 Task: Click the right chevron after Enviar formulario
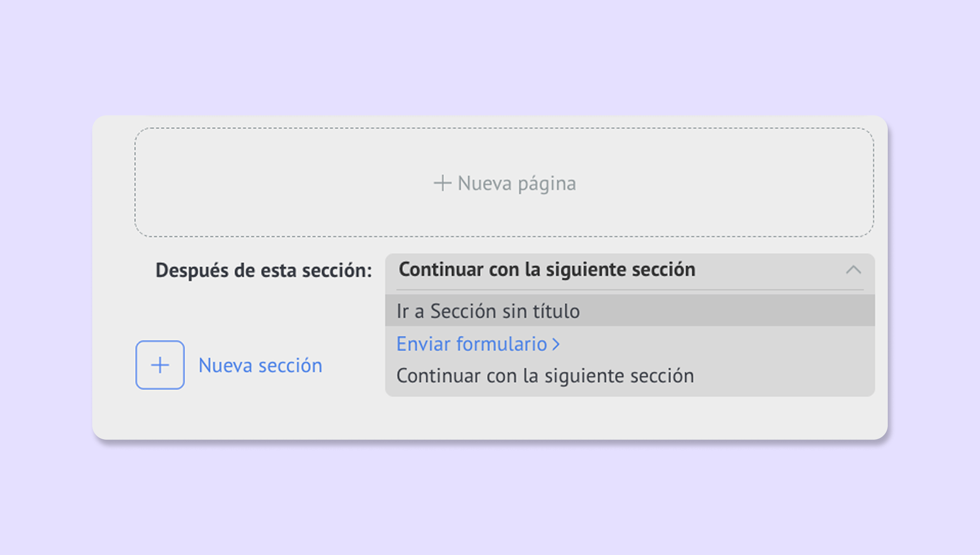(556, 344)
